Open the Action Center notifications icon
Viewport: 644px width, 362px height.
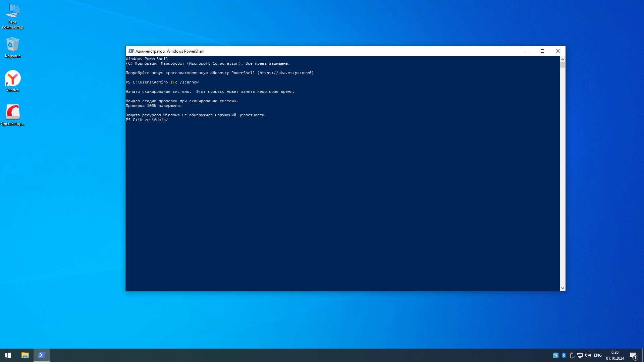[633, 355]
